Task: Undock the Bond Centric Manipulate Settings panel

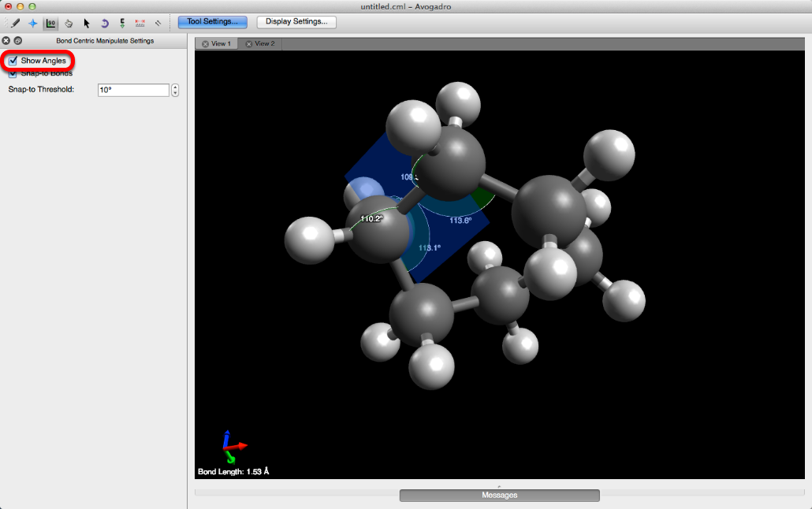Action: coord(18,40)
